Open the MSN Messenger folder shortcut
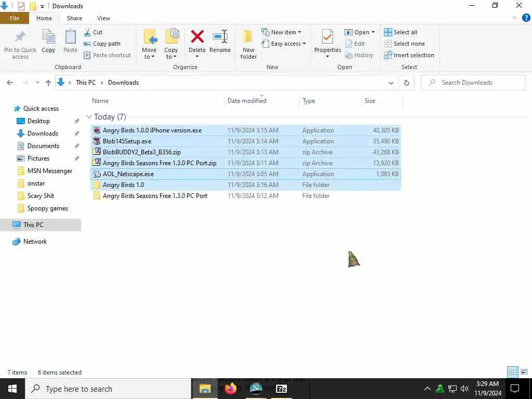The width and height of the screenshot is (532, 399). coord(49,171)
